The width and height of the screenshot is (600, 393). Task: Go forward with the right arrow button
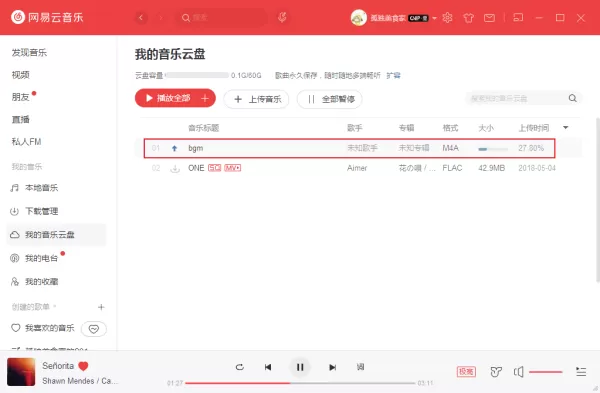(x=161, y=18)
